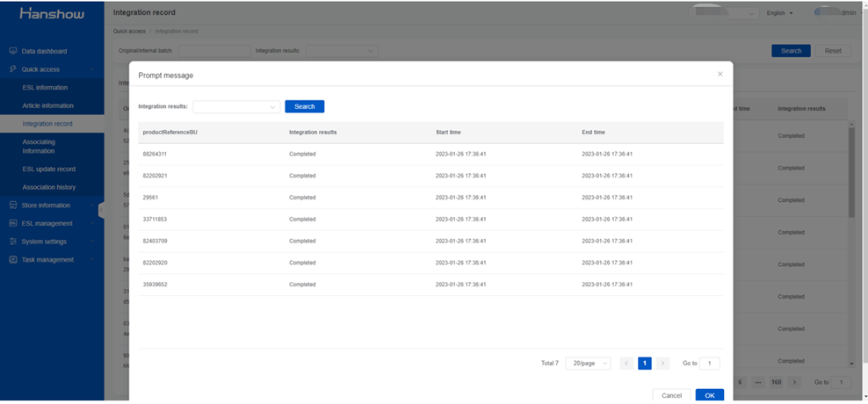This screenshot has height=404, width=868.
Task: Open Integration results dropdown in dialog
Action: (x=236, y=107)
